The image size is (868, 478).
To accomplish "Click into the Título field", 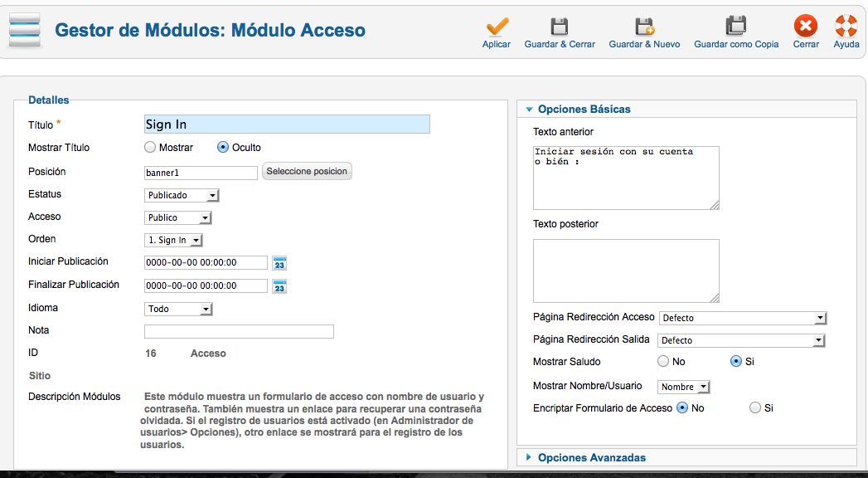I will coord(287,124).
